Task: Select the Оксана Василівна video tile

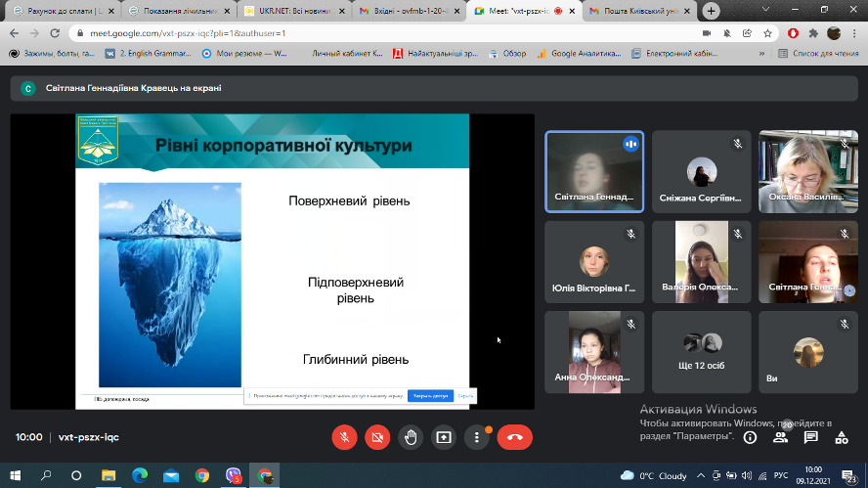Action: 808,172
